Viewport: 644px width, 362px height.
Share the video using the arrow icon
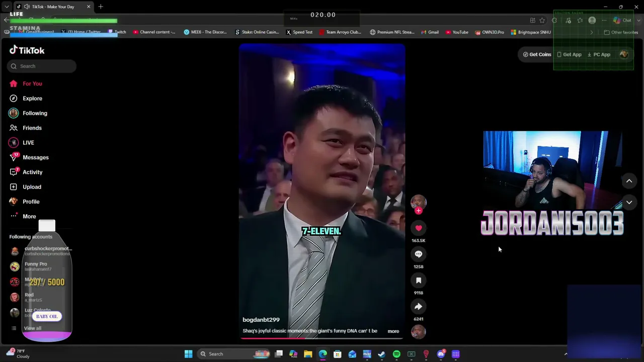[x=418, y=307]
